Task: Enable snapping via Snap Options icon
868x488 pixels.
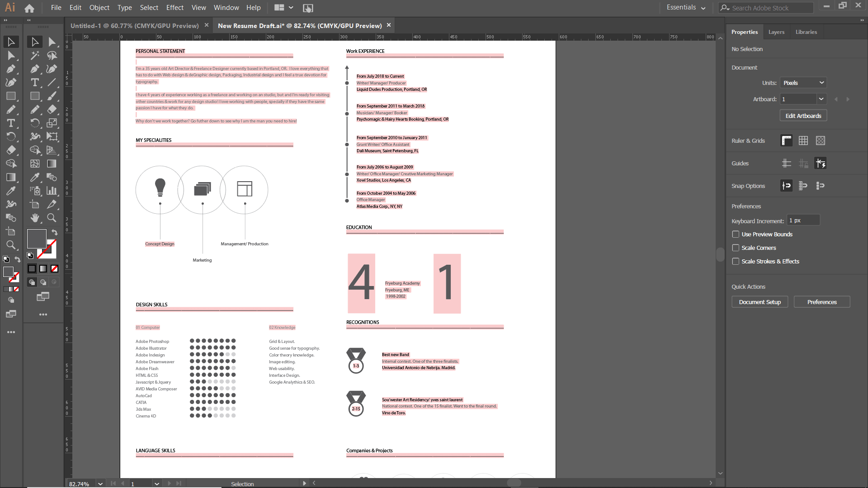Action: pos(786,185)
